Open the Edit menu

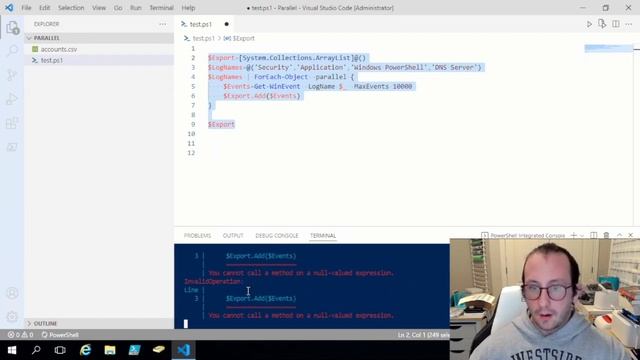pyautogui.click(x=44, y=8)
